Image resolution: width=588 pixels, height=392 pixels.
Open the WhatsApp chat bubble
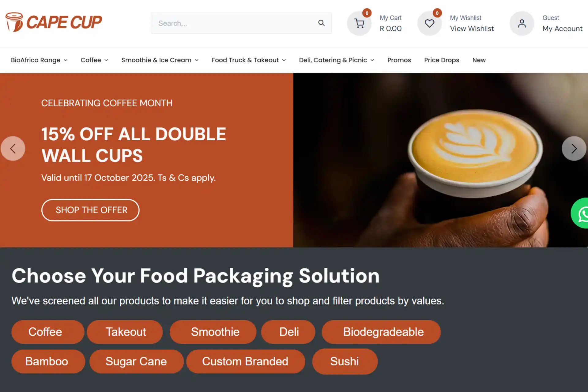pos(580,213)
